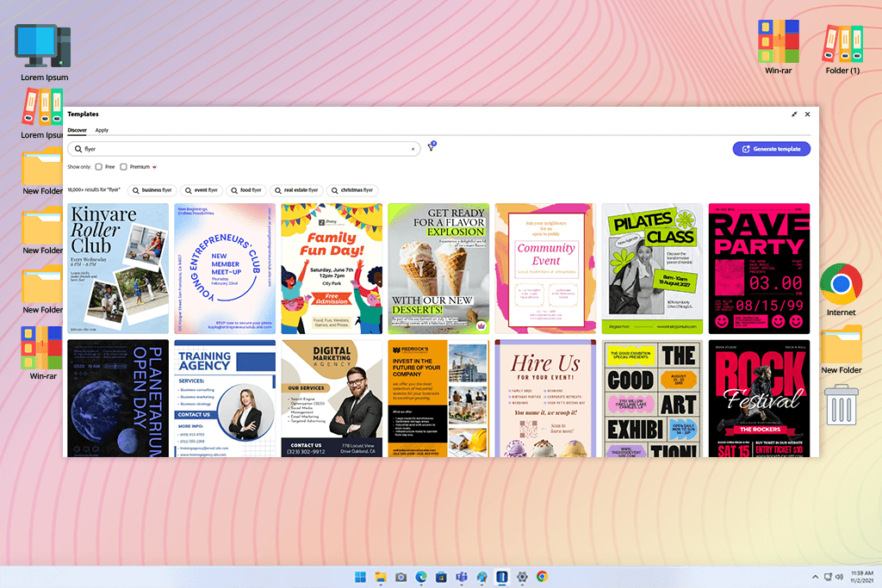The width and height of the screenshot is (882, 588).
Task: Open File Explorer from the taskbar
Action: pos(381,577)
